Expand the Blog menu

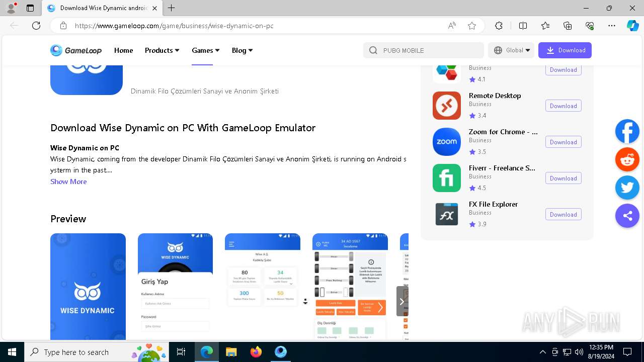click(x=242, y=50)
